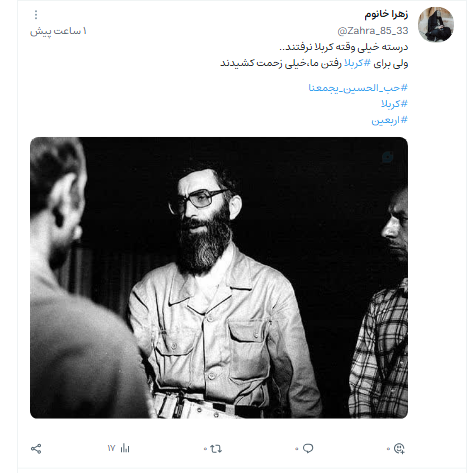
Task: Open Zahra's profile avatar picture
Action: (x=436, y=24)
